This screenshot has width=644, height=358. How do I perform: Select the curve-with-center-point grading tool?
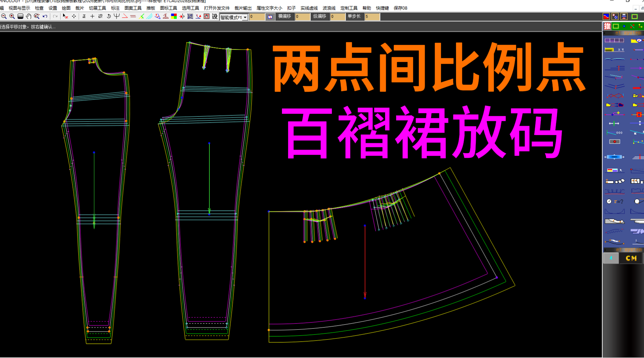[x=614, y=59]
